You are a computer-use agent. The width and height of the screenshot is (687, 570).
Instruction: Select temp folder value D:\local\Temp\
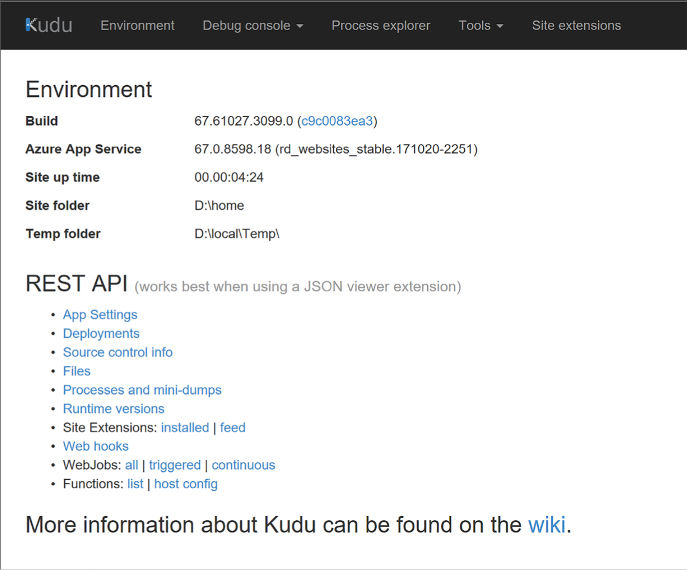(x=237, y=234)
